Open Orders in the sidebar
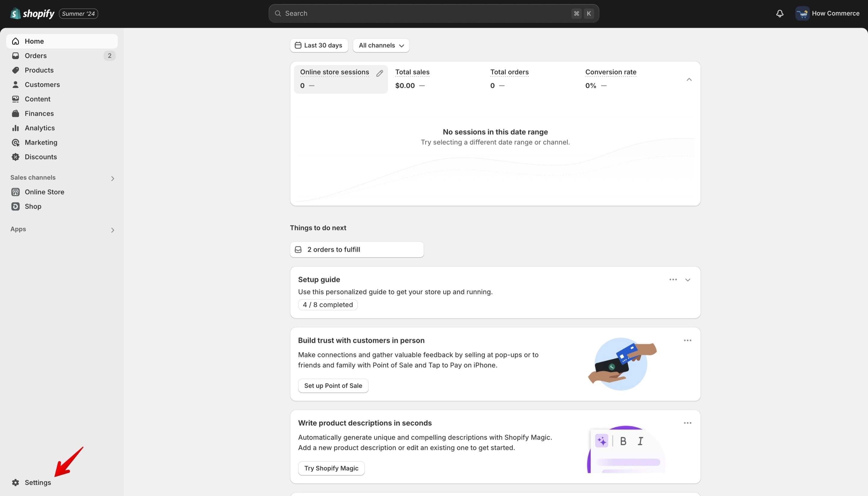Screen dimensions: 868x496 coord(62,55)
